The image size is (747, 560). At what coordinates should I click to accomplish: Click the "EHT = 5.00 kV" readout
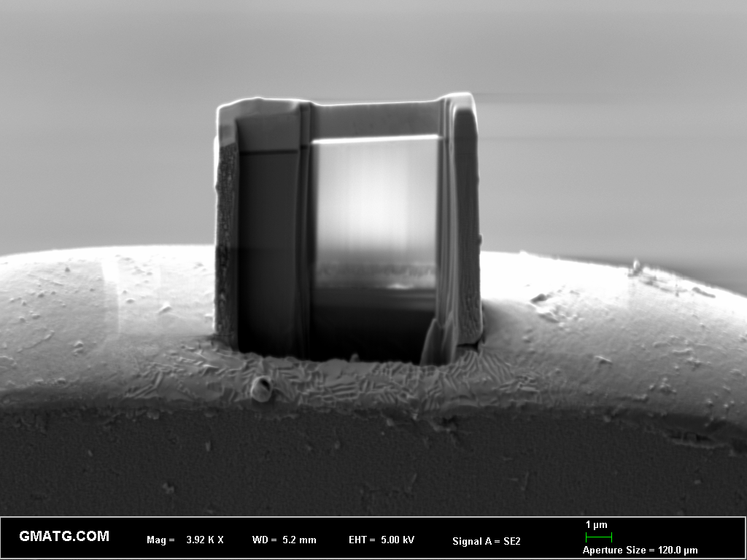point(382,540)
